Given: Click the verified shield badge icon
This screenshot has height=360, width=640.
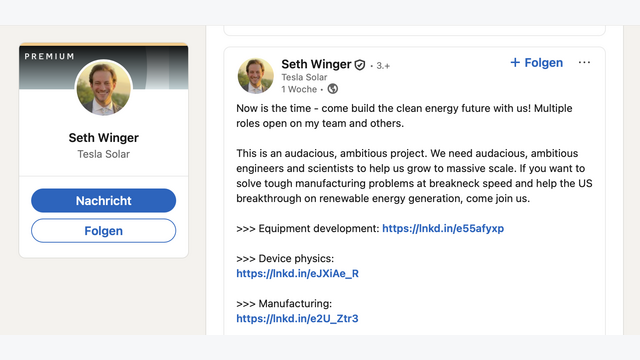Looking at the screenshot, I should coord(360,65).
